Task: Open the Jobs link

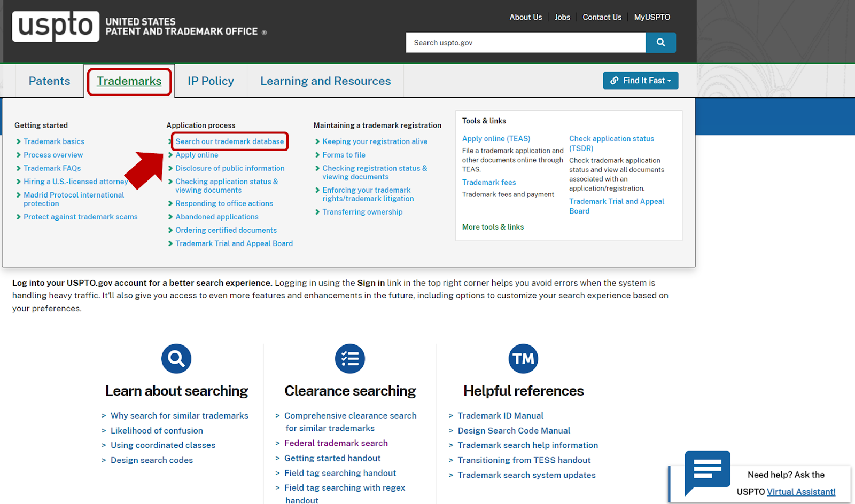Action: tap(562, 17)
